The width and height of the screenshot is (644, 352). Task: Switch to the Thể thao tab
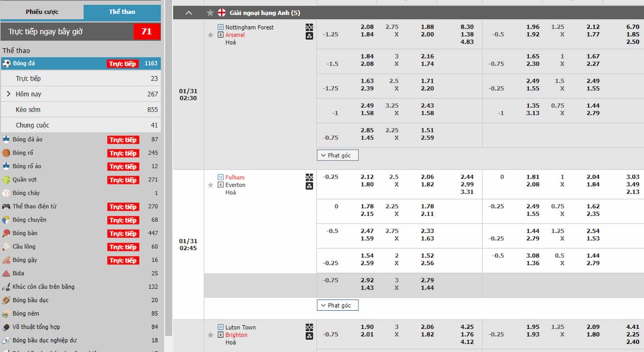122,12
